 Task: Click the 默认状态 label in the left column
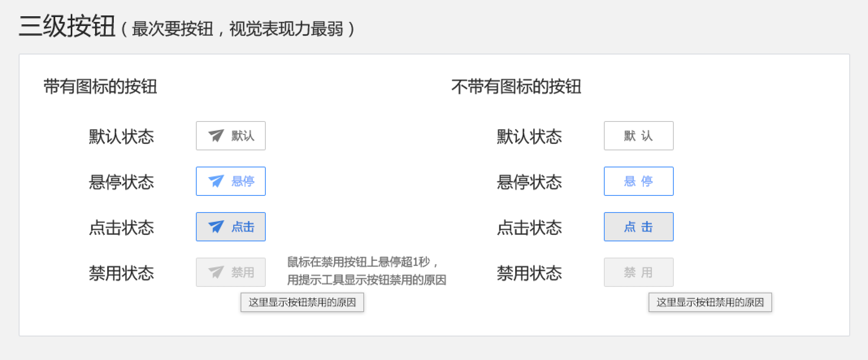coord(122,137)
